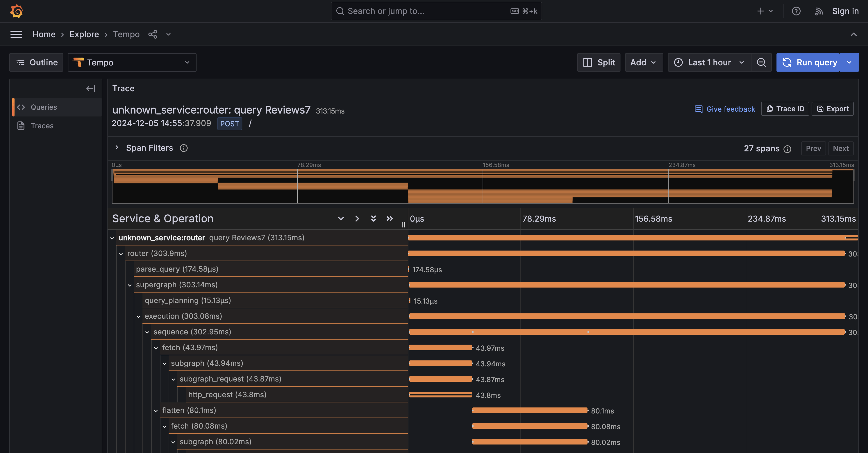Select Traces in the sidebar

pos(42,126)
